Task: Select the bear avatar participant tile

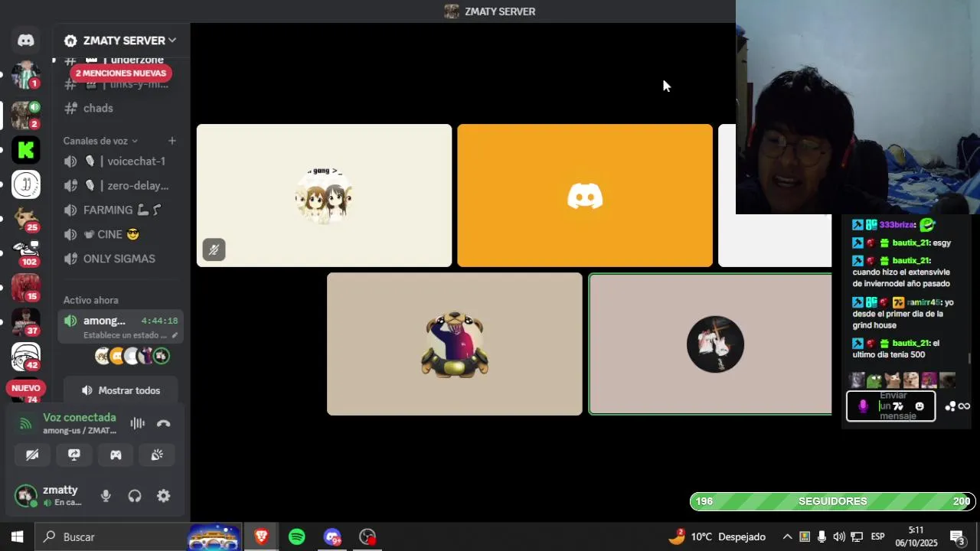Action: point(455,344)
